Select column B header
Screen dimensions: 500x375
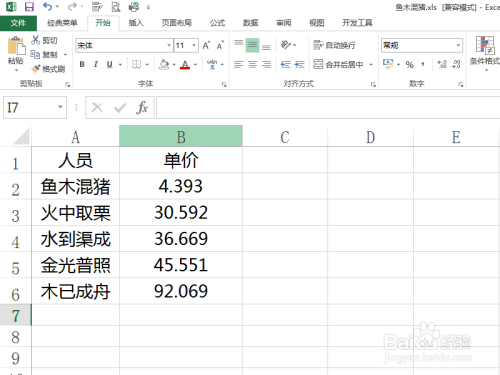click(181, 136)
